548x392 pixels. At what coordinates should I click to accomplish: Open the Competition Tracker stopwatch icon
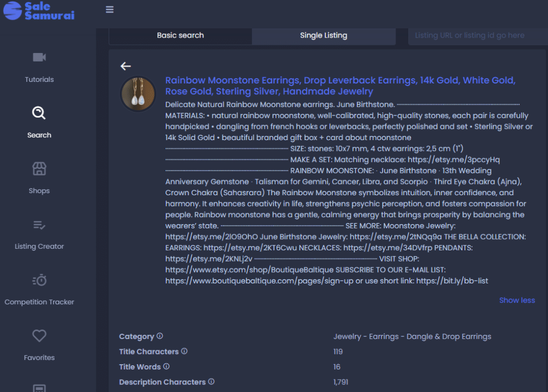(x=39, y=280)
